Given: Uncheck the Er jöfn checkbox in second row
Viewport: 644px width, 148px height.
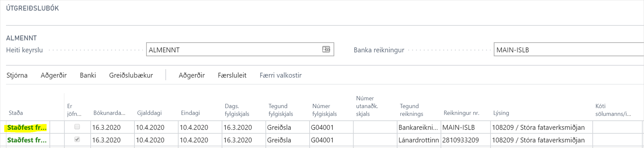Looking at the screenshot, I should pyautogui.click(x=77, y=140).
